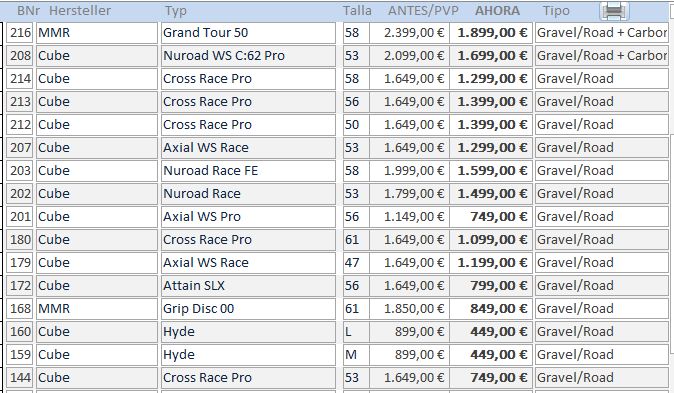674x393 pixels.
Task: Click the MMR manufacturer field in row 216
Action: coord(97,33)
